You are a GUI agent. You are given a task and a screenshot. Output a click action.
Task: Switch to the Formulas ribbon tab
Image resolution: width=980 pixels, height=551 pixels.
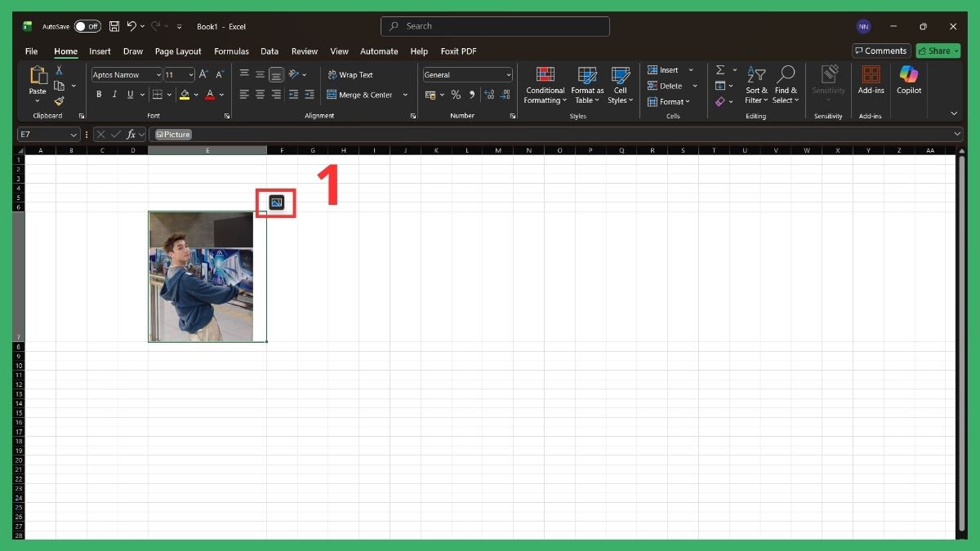coord(231,51)
